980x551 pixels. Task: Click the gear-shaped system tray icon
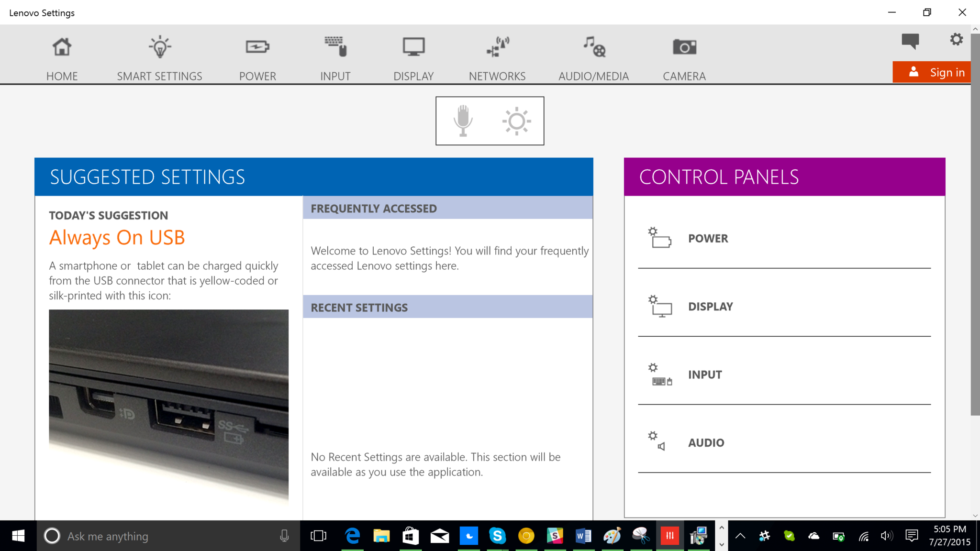pos(765,536)
